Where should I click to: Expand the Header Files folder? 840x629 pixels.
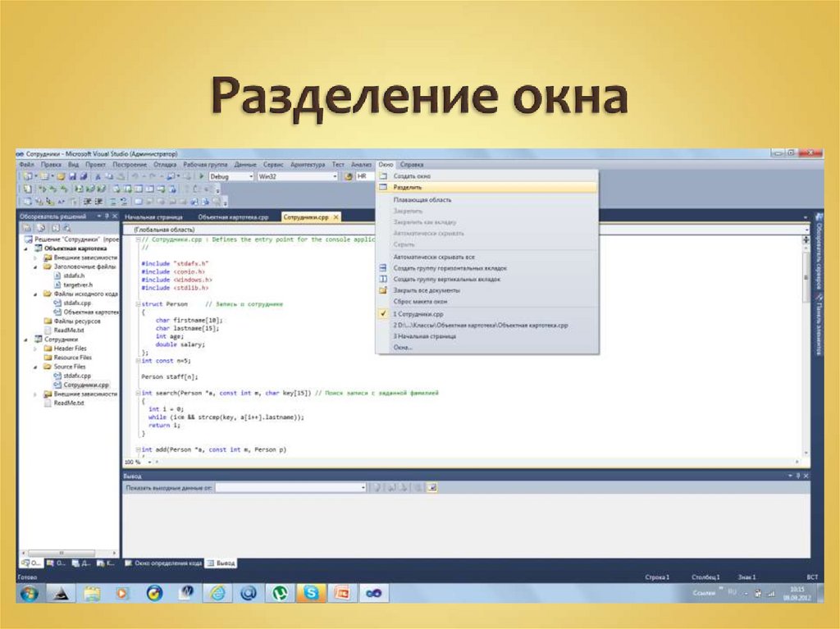36,349
